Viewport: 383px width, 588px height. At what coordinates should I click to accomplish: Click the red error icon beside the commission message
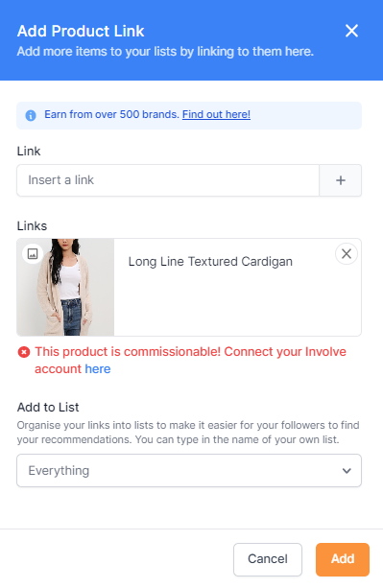24,352
